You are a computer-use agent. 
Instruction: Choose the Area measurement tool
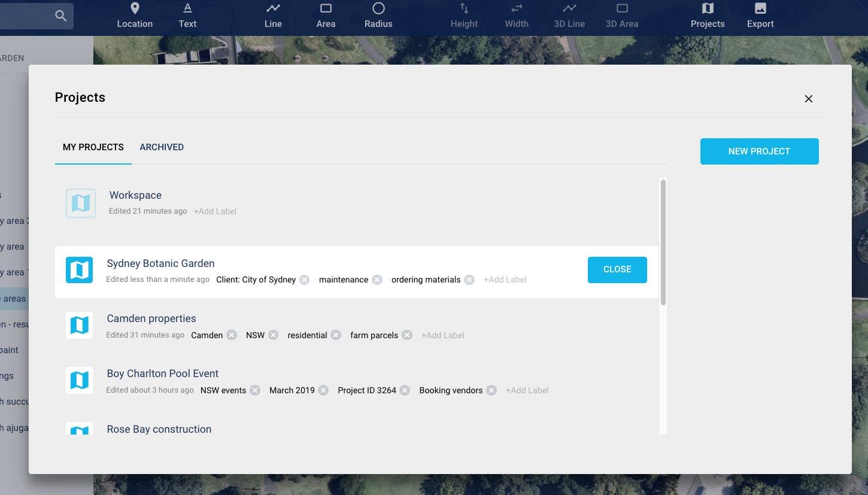[326, 15]
